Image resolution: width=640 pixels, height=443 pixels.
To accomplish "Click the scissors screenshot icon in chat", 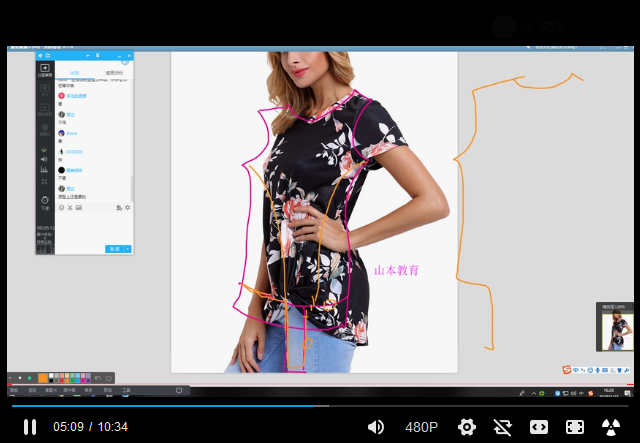I will pyautogui.click(x=70, y=207).
